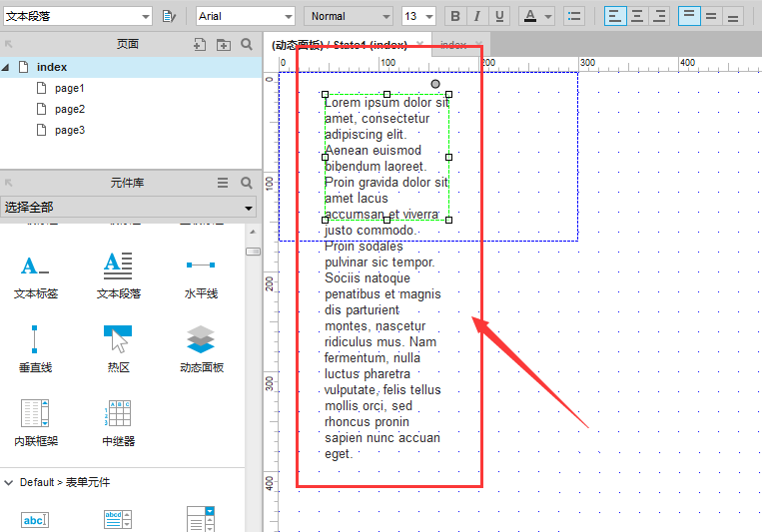Screen dimensions: 762x532
Task: Open the 选择全部 library dropdown
Action: point(129,208)
